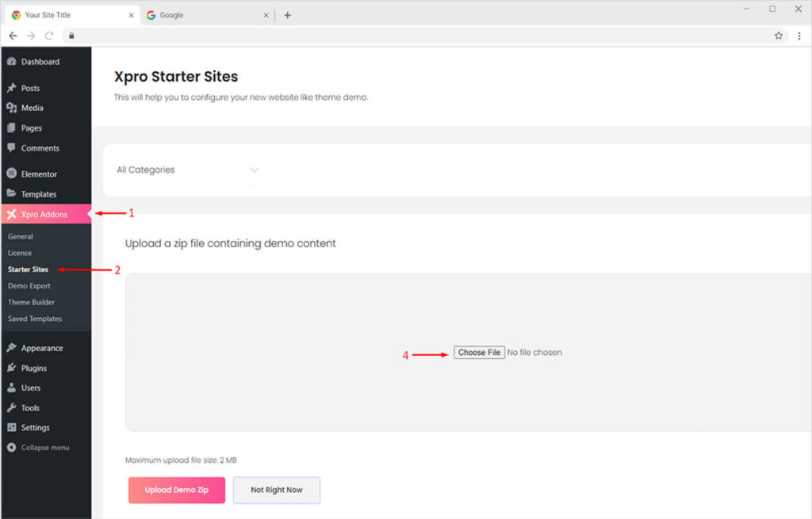Open the Demo Export submenu item
Image resolution: width=812 pixels, height=519 pixels.
pos(29,285)
